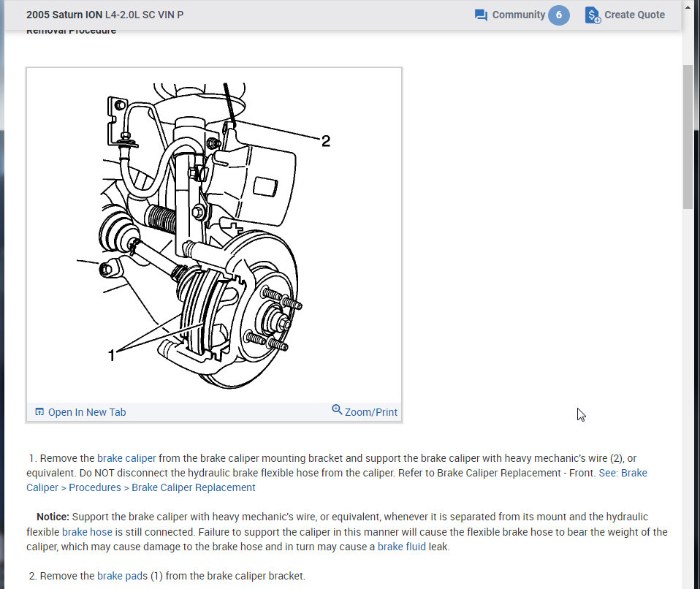Open diagram via Open In New Tab link
The height and width of the screenshot is (589, 700).
[x=87, y=412]
